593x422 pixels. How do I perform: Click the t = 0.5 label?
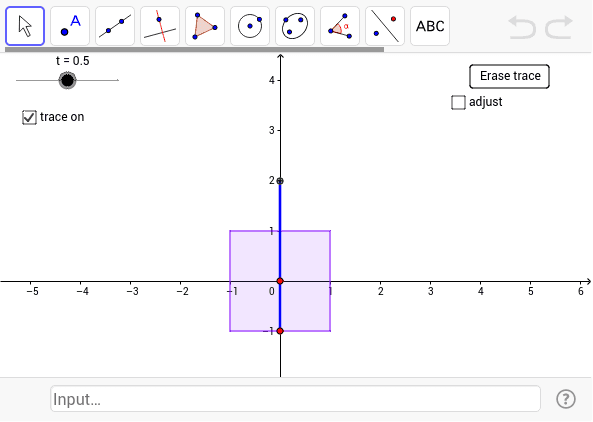(73, 61)
